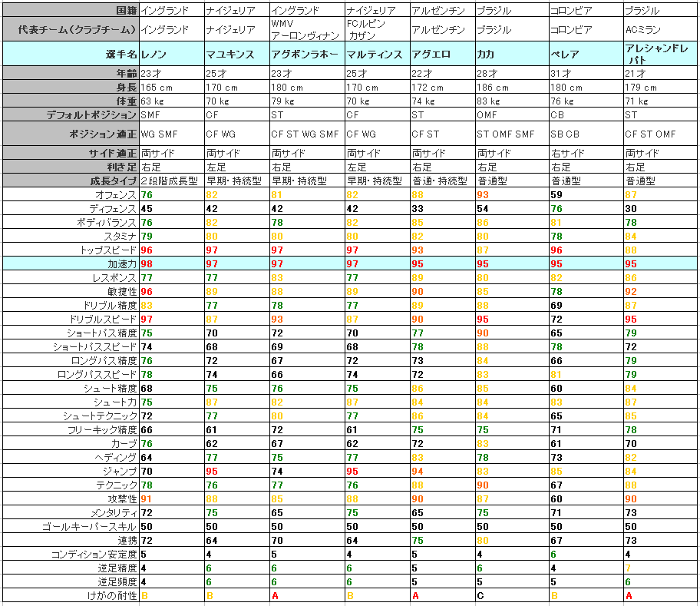The image size is (700, 606).
Task: Click the けがの耐性 row label
Action: (x=69, y=595)
